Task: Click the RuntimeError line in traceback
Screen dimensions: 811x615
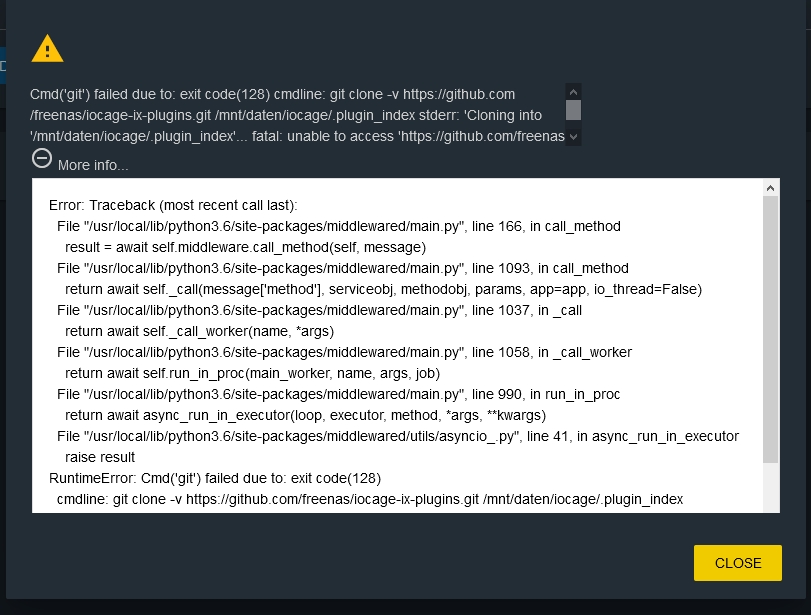Action: pos(215,478)
